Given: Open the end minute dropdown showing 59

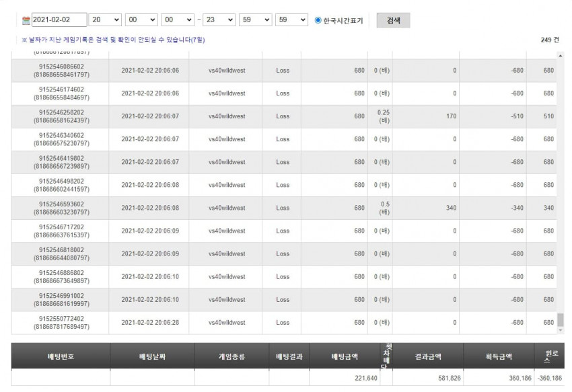Looking at the screenshot, I should click(255, 19).
